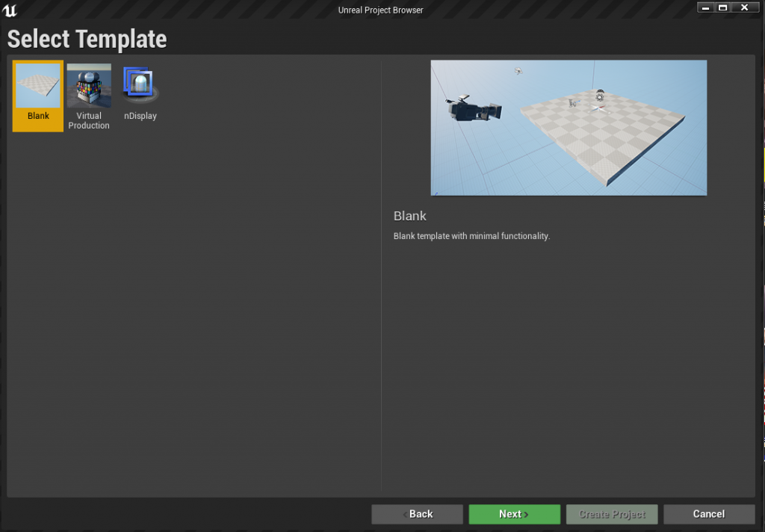Click the Blank template preview image
This screenshot has width=765, height=532.
coord(569,128)
